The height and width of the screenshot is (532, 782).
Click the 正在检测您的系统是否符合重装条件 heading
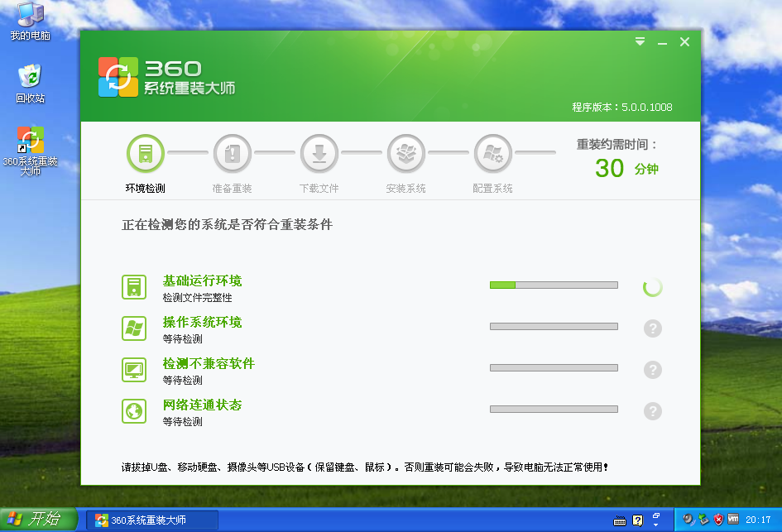tap(227, 225)
